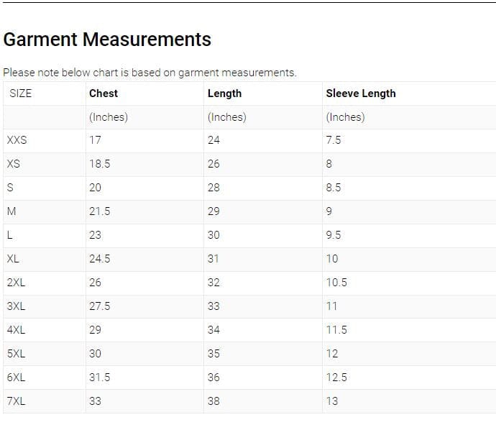
Task: Click the SIZE column header
Action: [x=21, y=93]
